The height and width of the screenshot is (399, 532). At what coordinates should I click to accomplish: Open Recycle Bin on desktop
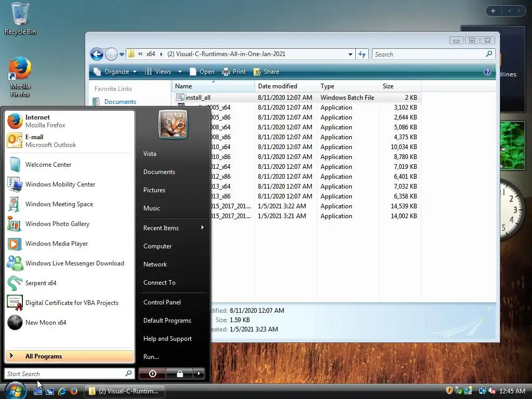(20, 19)
